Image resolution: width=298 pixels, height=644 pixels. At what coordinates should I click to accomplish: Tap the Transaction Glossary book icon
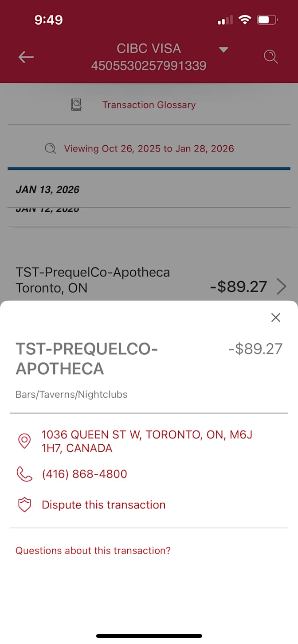pyautogui.click(x=76, y=105)
